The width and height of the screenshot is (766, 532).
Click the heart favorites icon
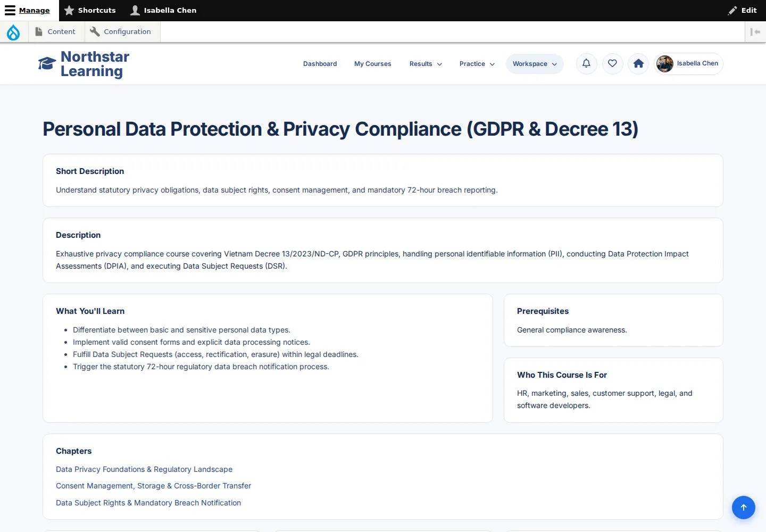(612, 64)
